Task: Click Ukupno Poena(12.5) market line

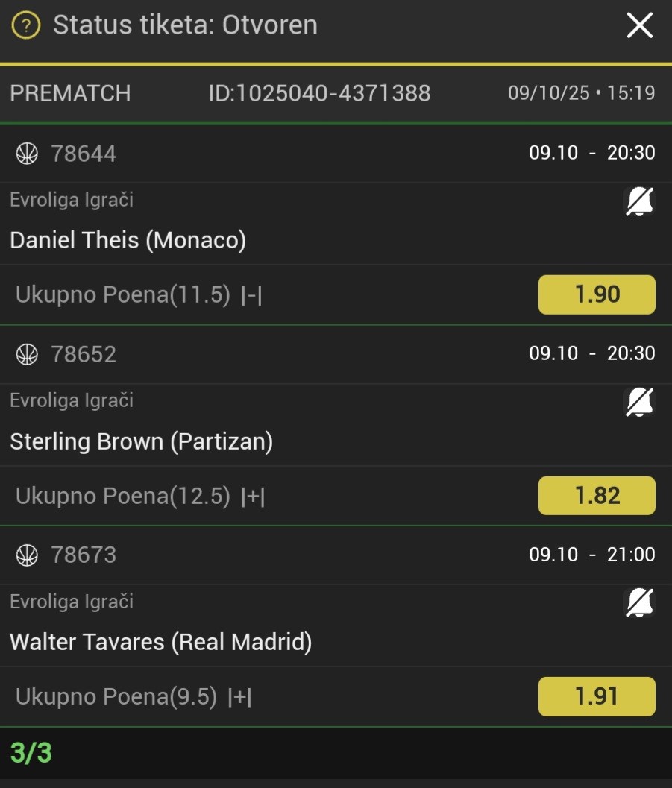Action: click(140, 496)
